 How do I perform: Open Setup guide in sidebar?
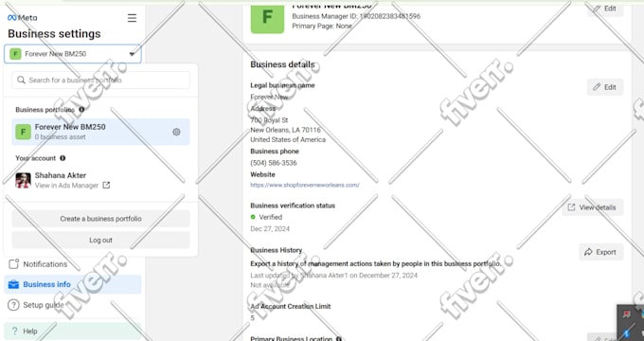[73, 305]
